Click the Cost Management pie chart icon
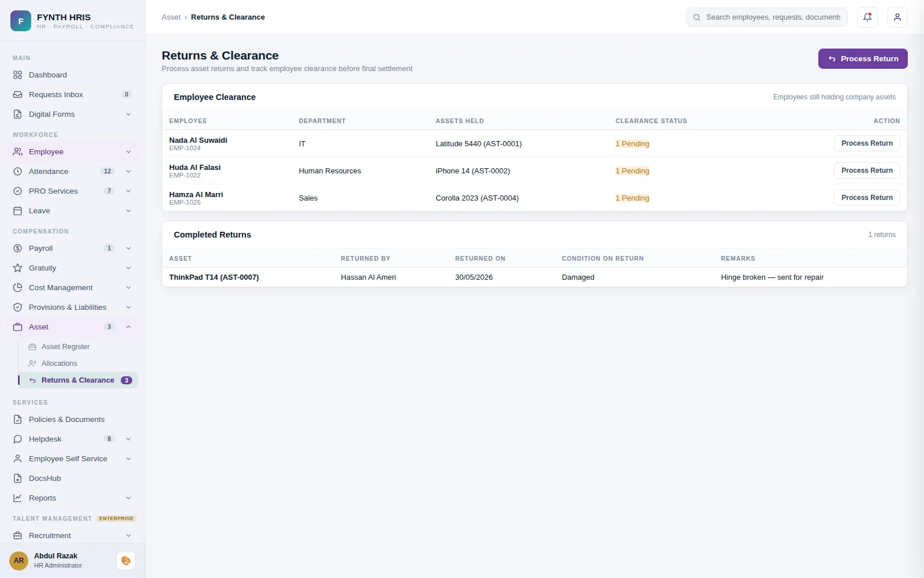Screen dimensions: 924x578 tap(18, 288)
